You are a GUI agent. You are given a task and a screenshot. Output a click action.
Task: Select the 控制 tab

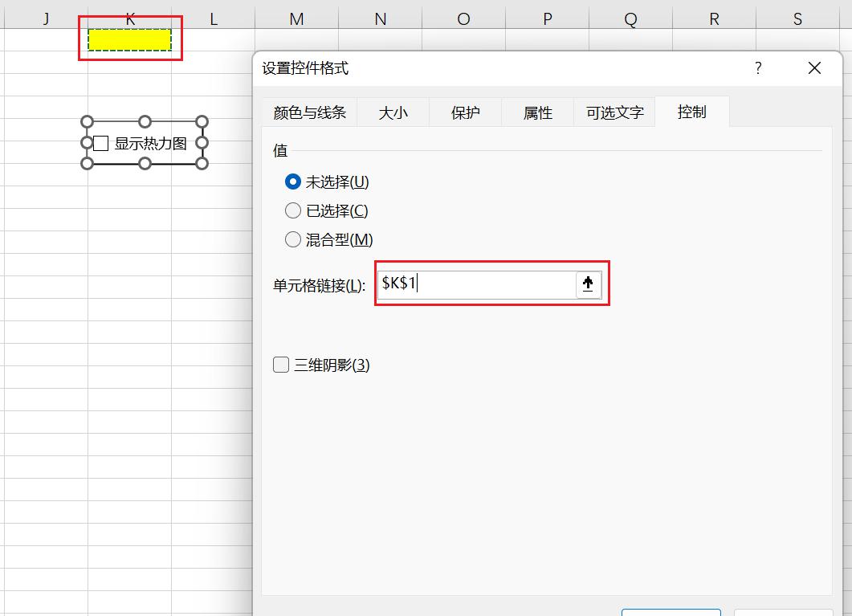pyautogui.click(x=691, y=112)
